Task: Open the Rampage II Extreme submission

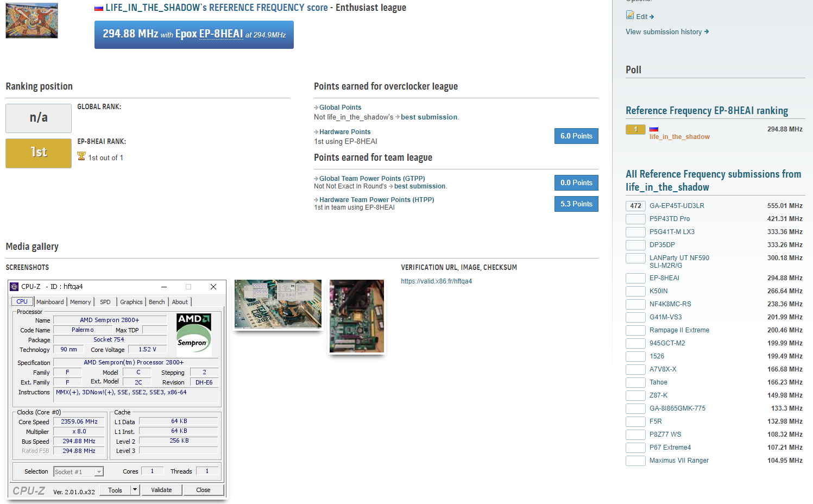Action: point(679,330)
